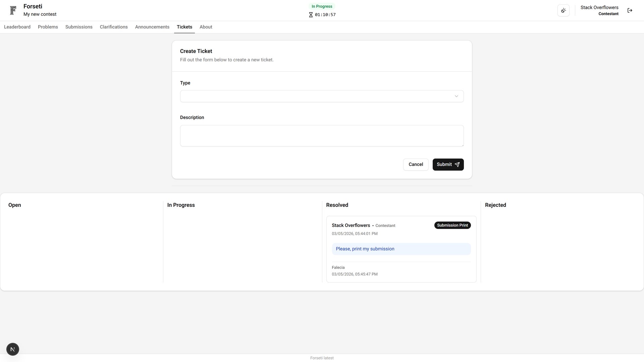Viewport: 644px width, 362px height.
Task: Navigate to the Submissions section
Action: (78, 27)
